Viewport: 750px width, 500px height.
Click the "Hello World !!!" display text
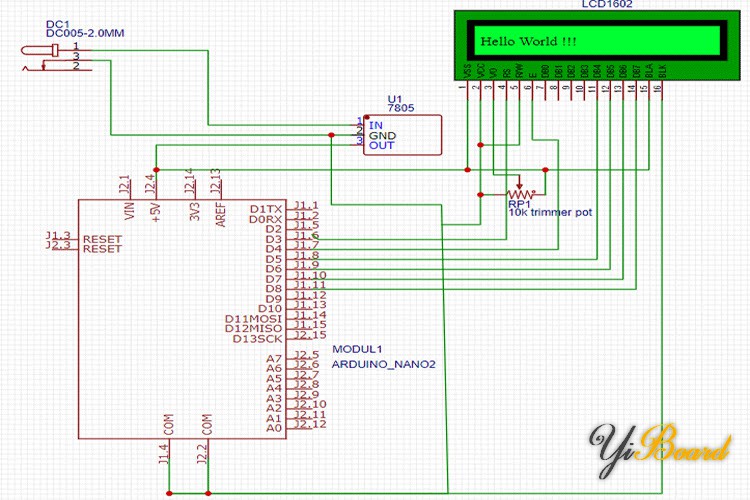[x=529, y=42]
